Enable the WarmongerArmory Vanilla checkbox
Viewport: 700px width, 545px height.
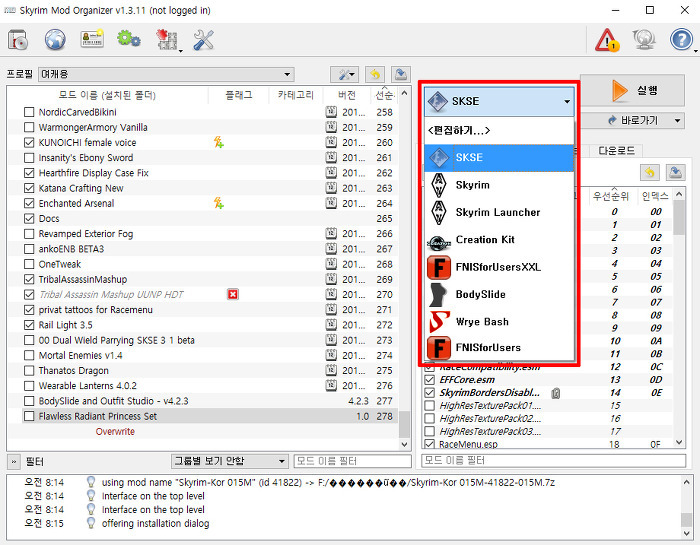(29, 127)
